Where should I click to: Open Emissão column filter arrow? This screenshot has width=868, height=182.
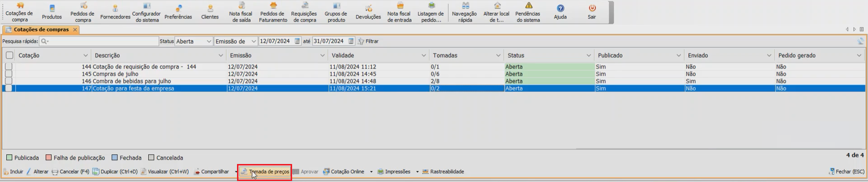322,55
